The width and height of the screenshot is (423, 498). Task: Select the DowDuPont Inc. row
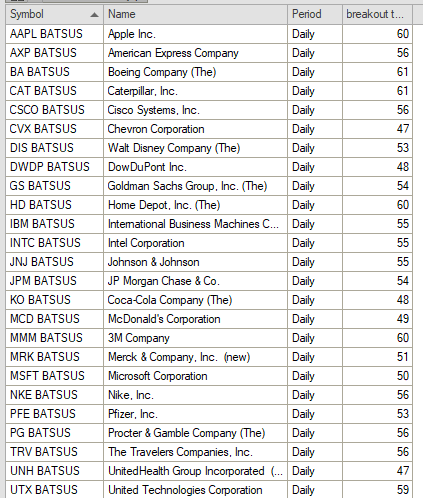click(x=209, y=167)
